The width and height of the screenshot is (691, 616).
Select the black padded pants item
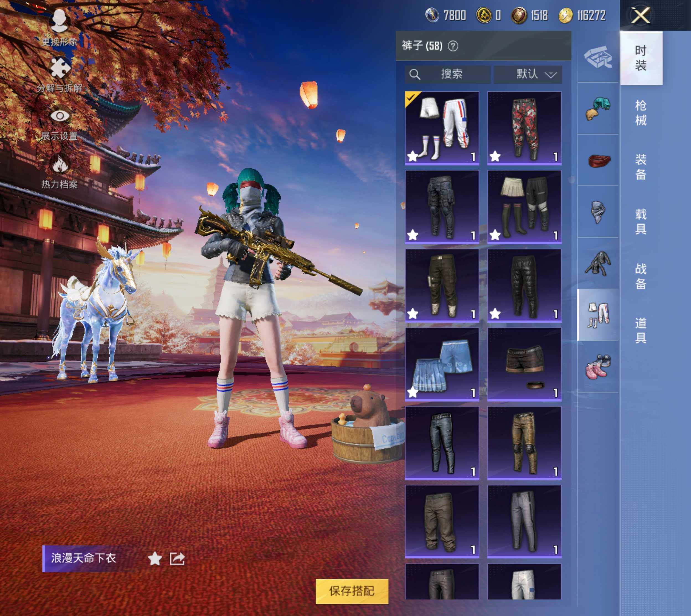524,286
